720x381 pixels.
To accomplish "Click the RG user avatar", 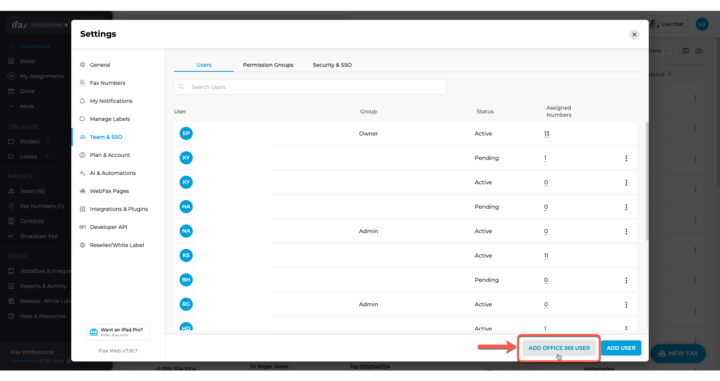I will [186, 304].
